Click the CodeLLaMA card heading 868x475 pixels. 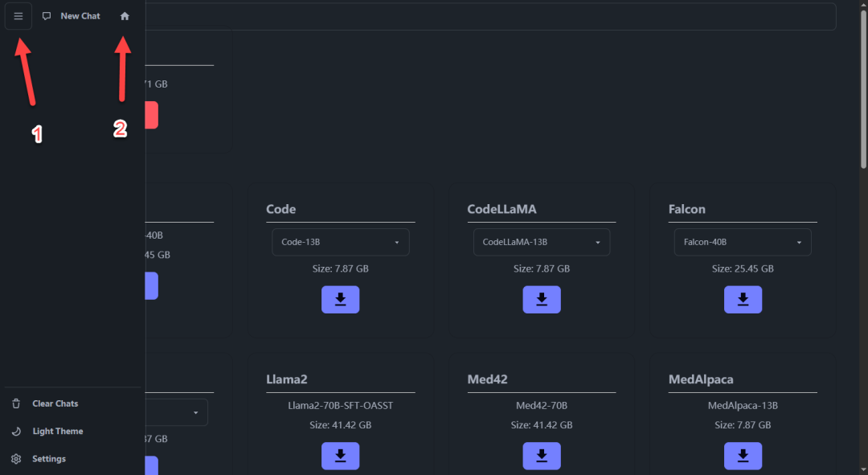pos(502,209)
